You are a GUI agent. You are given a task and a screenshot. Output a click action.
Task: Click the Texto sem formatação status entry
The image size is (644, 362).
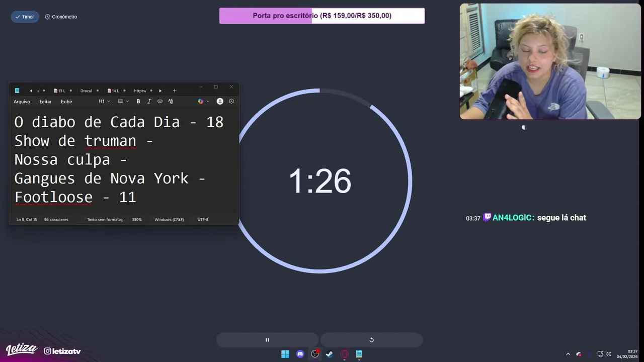[x=105, y=219]
